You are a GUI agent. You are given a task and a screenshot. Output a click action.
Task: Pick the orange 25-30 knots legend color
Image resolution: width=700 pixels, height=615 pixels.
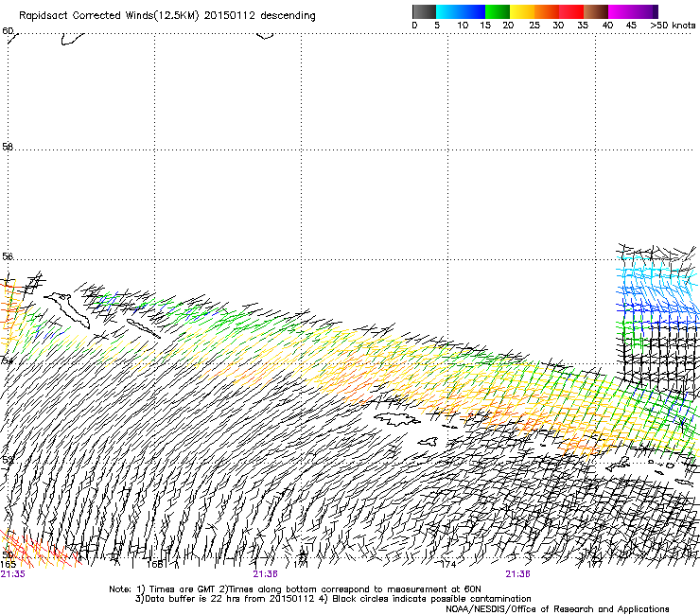[547, 11]
